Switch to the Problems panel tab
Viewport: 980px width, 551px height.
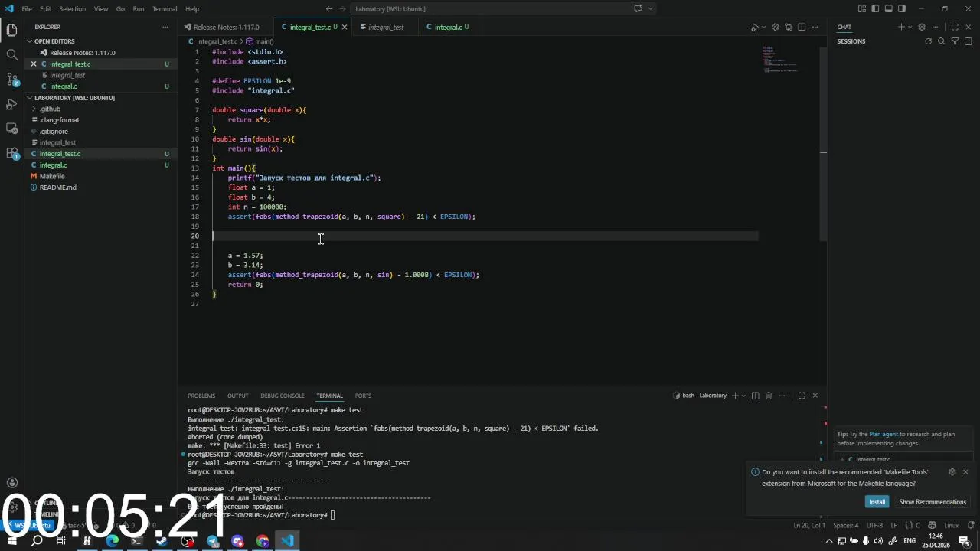point(201,396)
